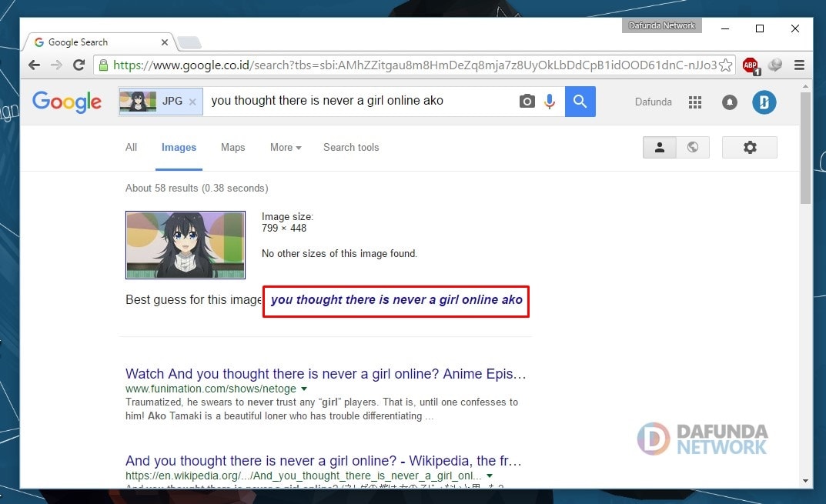The height and width of the screenshot is (504, 826).
Task: Expand the More dropdown menu
Action: [286, 148]
